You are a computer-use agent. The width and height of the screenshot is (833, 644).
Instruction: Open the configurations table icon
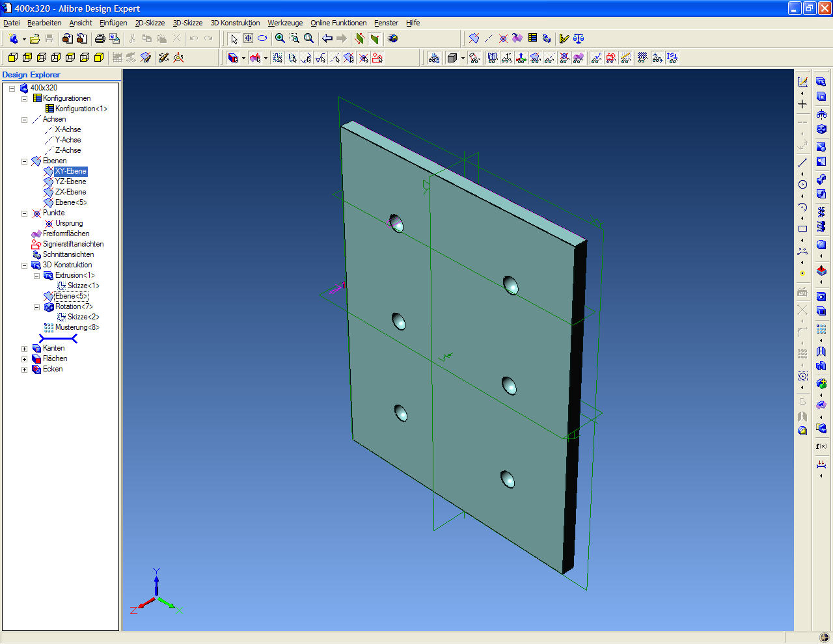pos(532,39)
